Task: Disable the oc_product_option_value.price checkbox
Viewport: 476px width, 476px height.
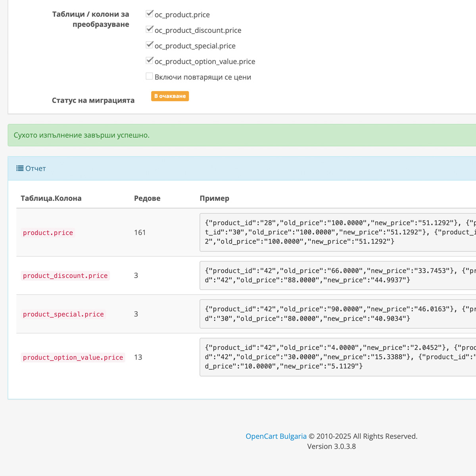Action: pyautogui.click(x=150, y=61)
